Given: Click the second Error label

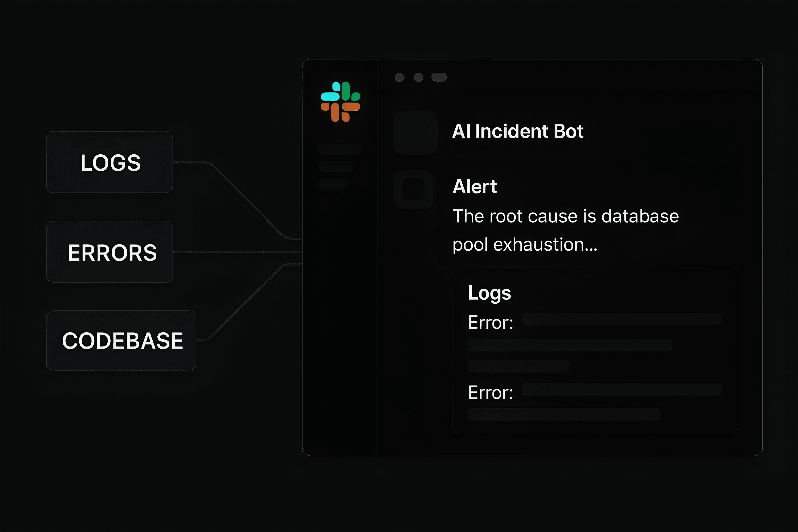Looking at the screenshot, I should pyautogui.click(x=491, y=393).
